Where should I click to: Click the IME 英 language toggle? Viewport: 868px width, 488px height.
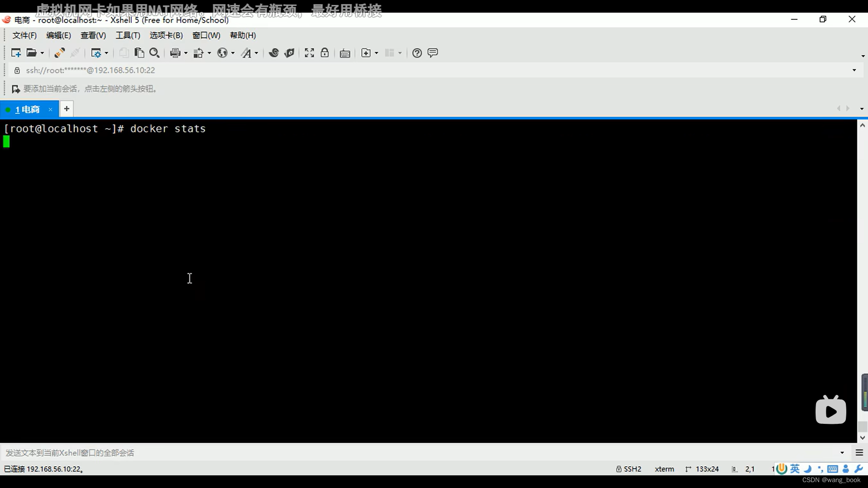pos(795,469)
